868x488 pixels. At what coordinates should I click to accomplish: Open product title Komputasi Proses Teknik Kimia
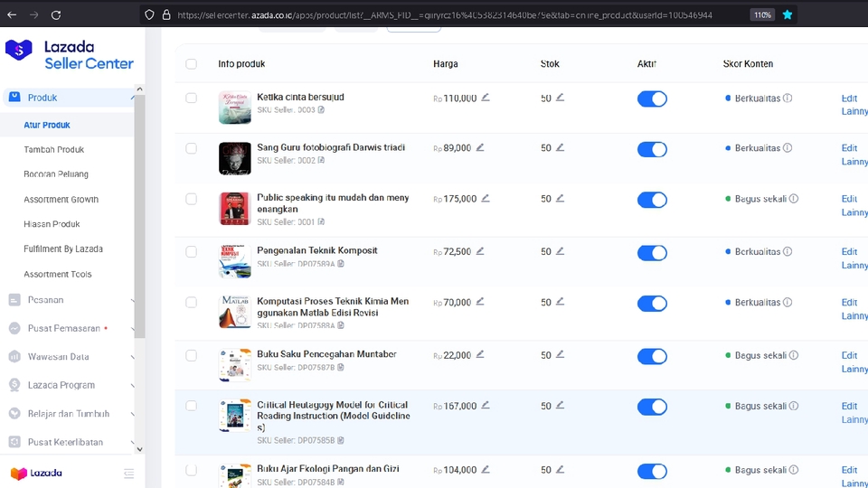[x=333, y=306]
